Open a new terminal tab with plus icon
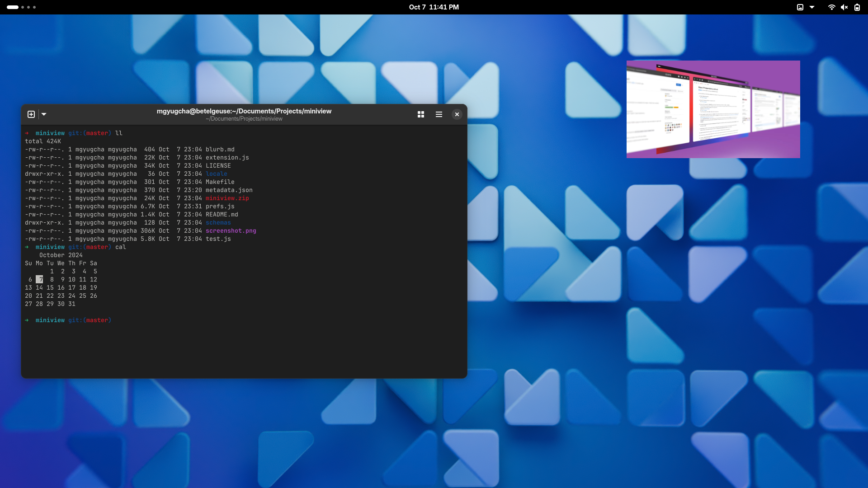868x488 pixels. coord(31,114)
